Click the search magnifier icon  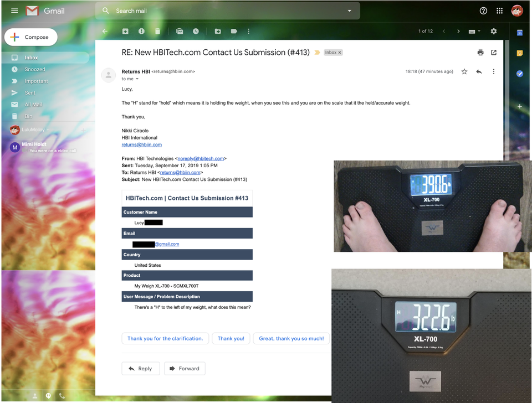[x=106, y=11]
